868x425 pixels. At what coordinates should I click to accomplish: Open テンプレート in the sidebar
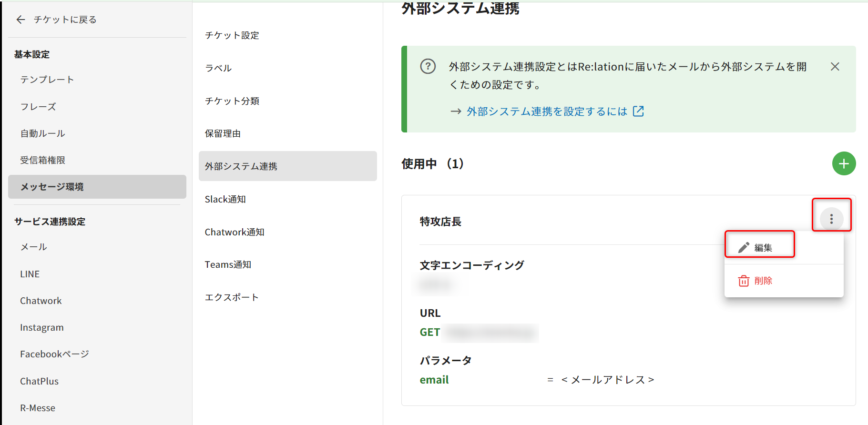pyautogui.click(x=47, y=80)
